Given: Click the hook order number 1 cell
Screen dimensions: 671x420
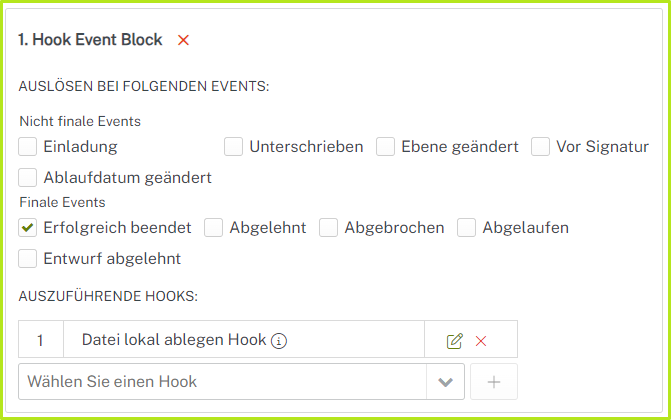Looking at the screenshot, I should coord(40,340).
